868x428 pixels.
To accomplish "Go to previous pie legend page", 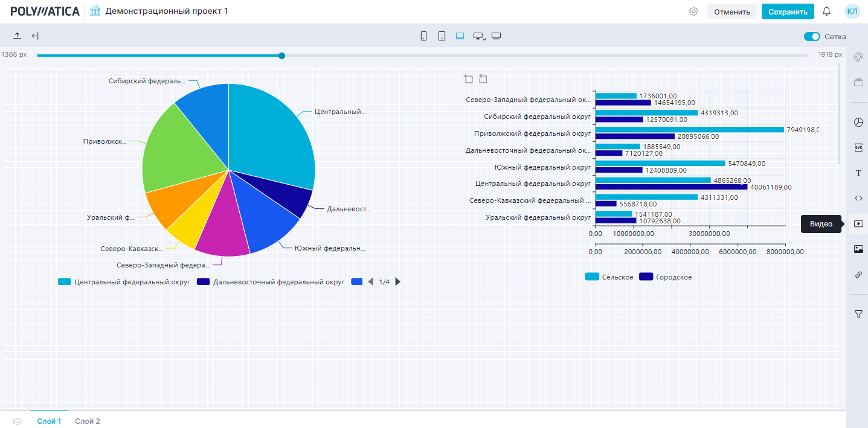I will pos(371,282).
